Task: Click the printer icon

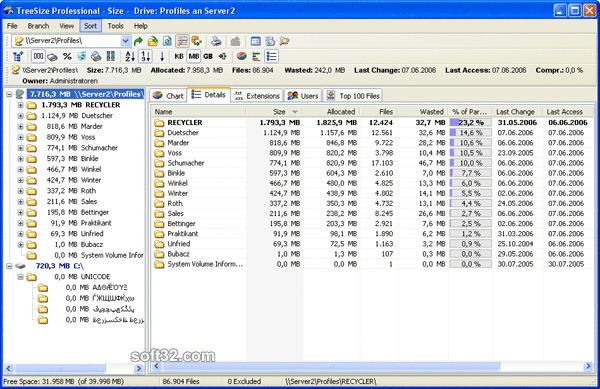Action: pos(216,41)
